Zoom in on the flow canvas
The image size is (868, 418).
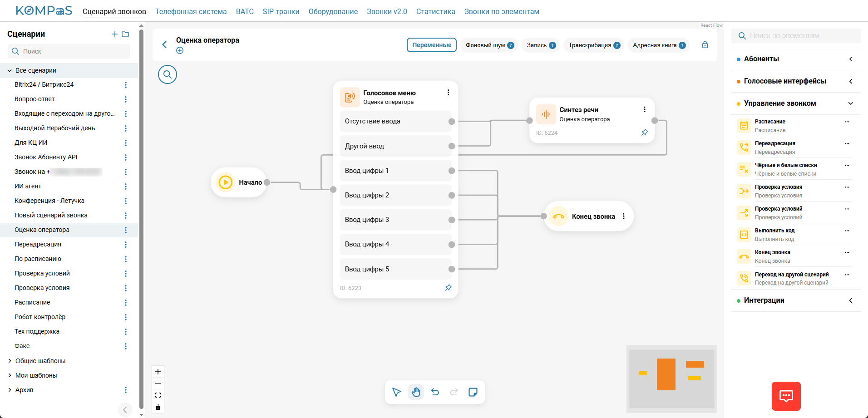pos(158,372)
